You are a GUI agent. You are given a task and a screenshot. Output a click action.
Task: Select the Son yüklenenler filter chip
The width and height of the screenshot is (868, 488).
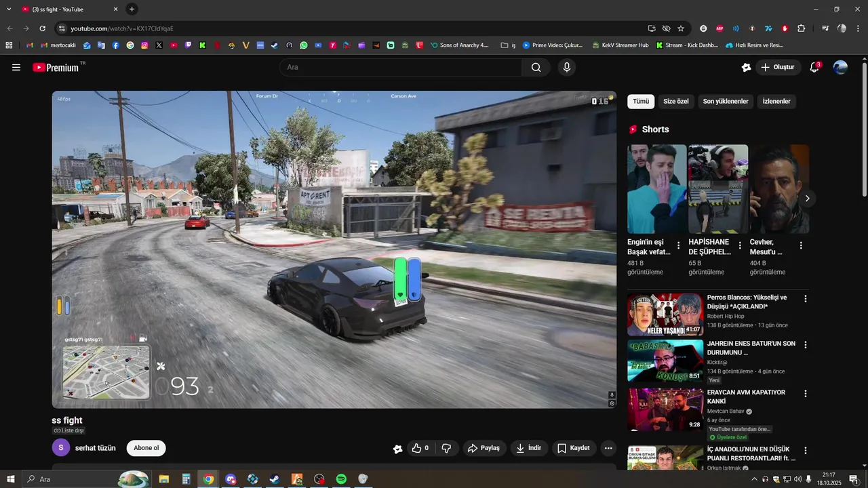coord(726,102)
